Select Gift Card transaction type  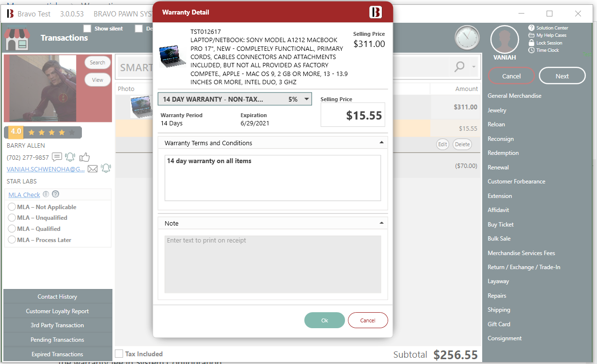click(x=499, y=324)
